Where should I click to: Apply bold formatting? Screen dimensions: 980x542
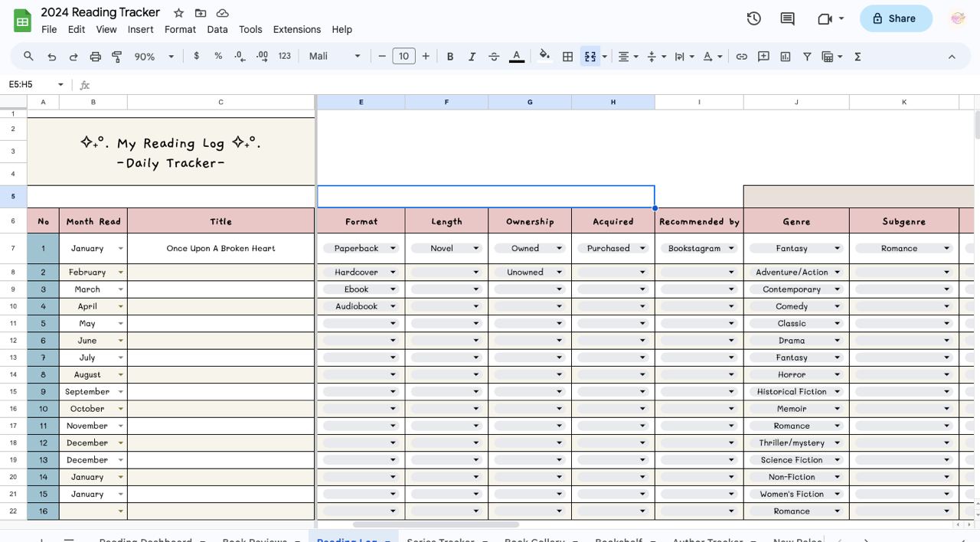tap(450, 56)
